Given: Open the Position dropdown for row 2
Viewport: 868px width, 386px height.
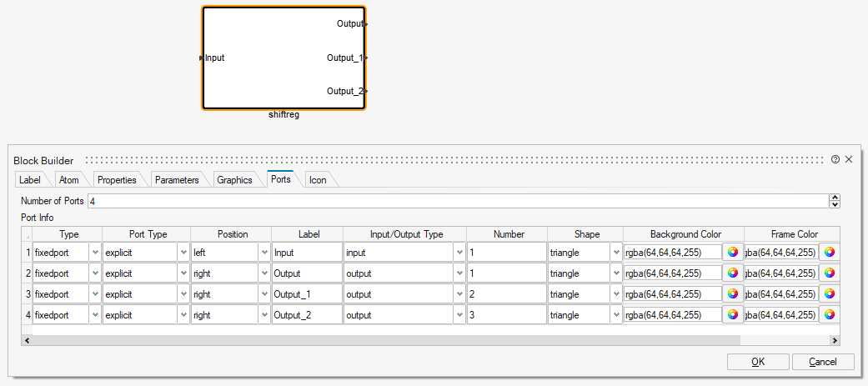Looking at the screenshot, I should pyautogui.click(x=264, y=273).
